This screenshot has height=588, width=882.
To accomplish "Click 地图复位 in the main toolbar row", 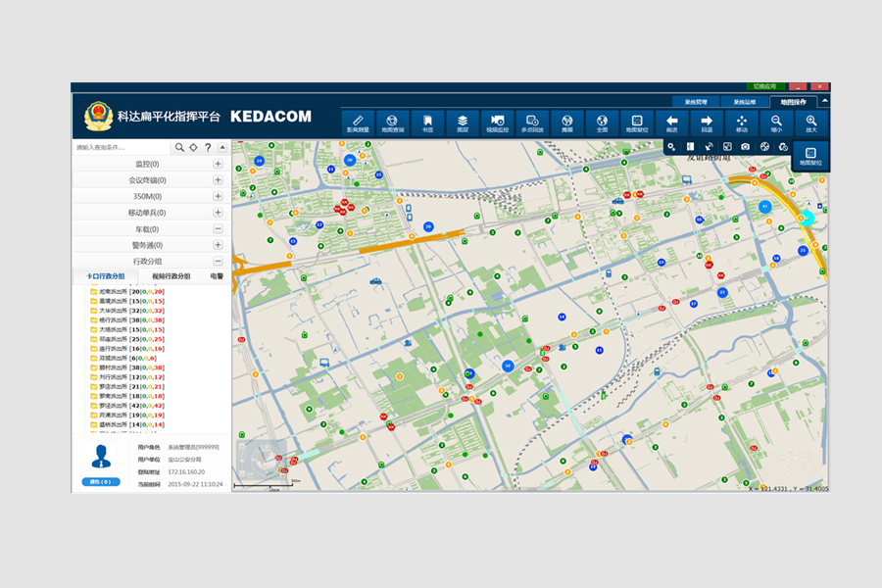I will [x=637, y=123].
